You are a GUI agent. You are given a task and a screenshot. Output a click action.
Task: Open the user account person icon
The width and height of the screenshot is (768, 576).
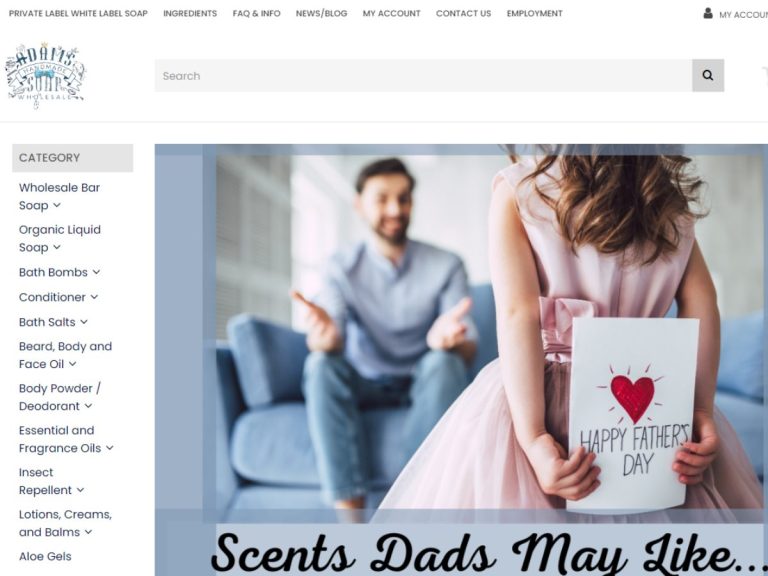708,14
